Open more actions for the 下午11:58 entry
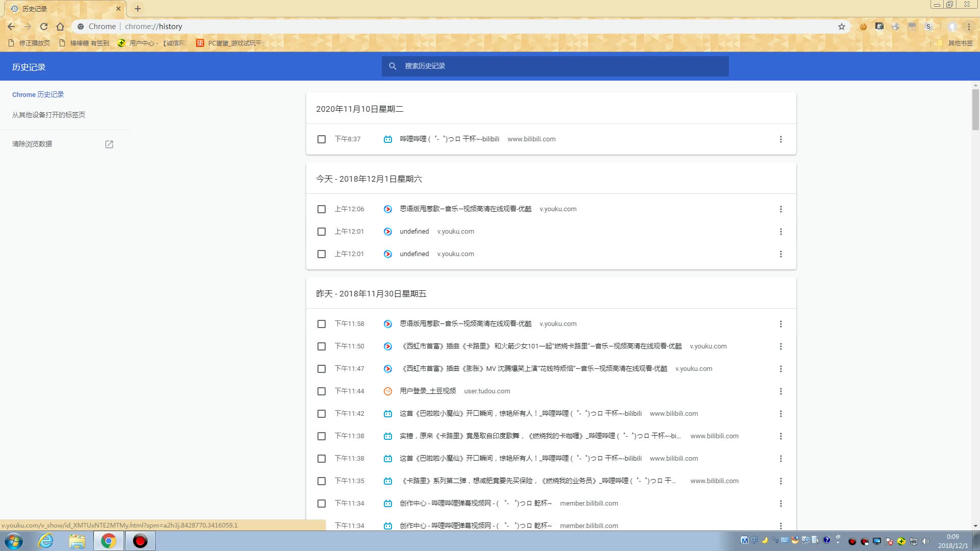980x551 pixels. point(780,324)
